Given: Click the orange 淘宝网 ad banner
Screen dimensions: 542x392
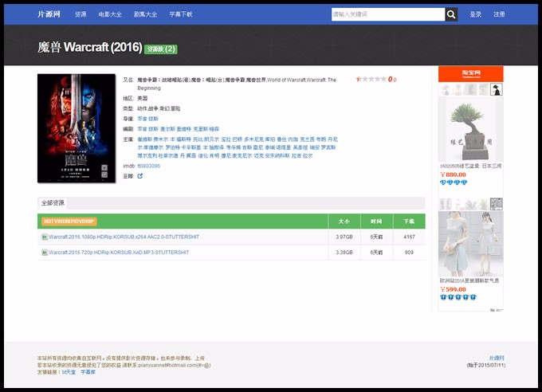Looking at the screenshot, I should pyautogui.click(x=471, y=73).
